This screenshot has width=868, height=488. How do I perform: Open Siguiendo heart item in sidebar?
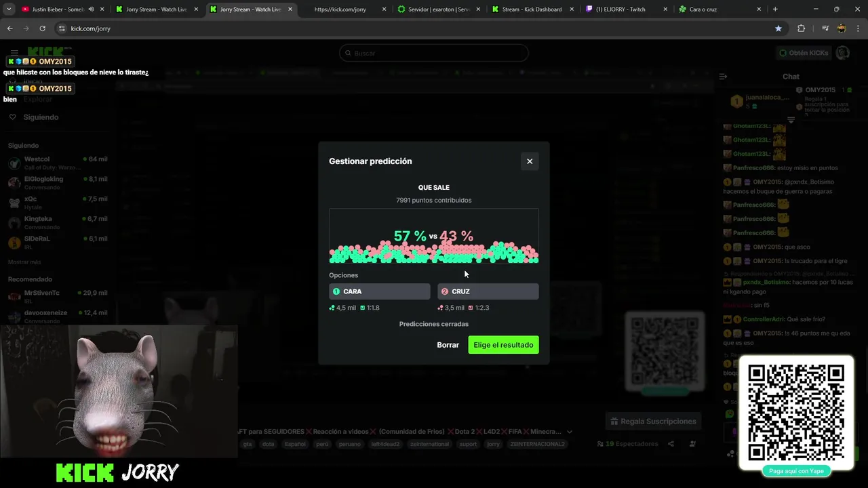tap(34, 117)
